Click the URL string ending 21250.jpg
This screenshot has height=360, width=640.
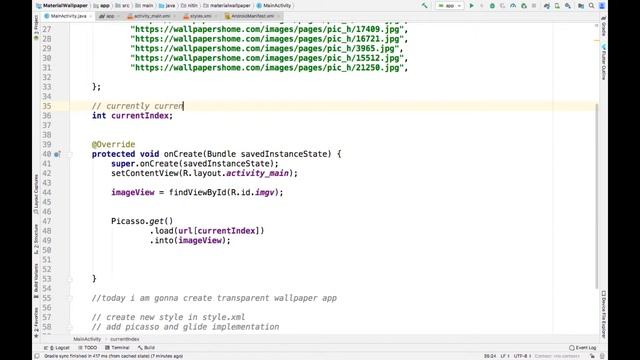(x=267, y=68)
